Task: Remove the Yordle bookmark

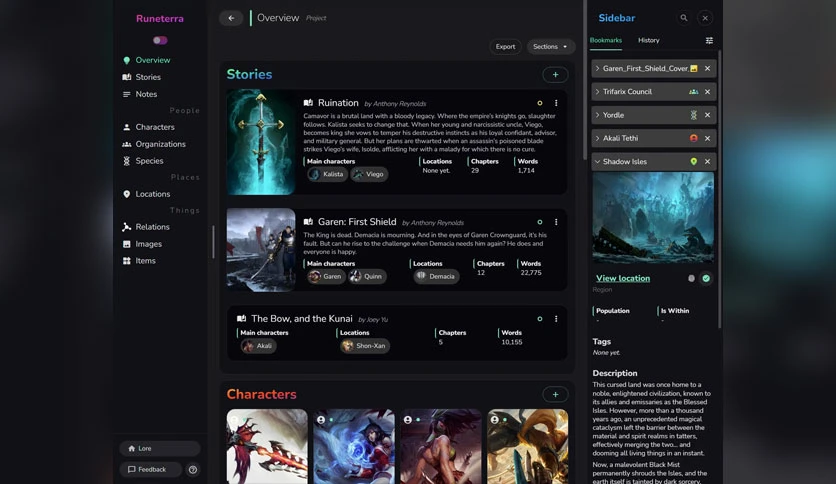Action: click(708, 115)
